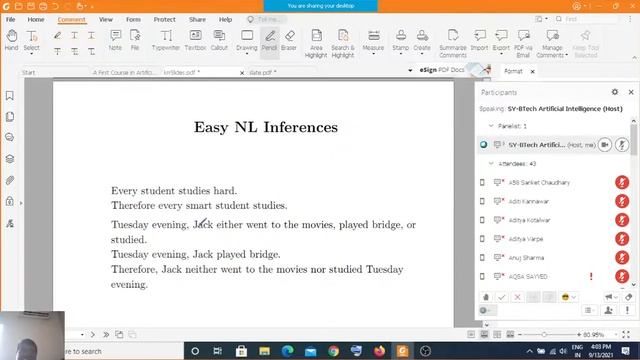Open the Pages thumbnail side panel
The image size is (640, 360).
tap(10, 117)
